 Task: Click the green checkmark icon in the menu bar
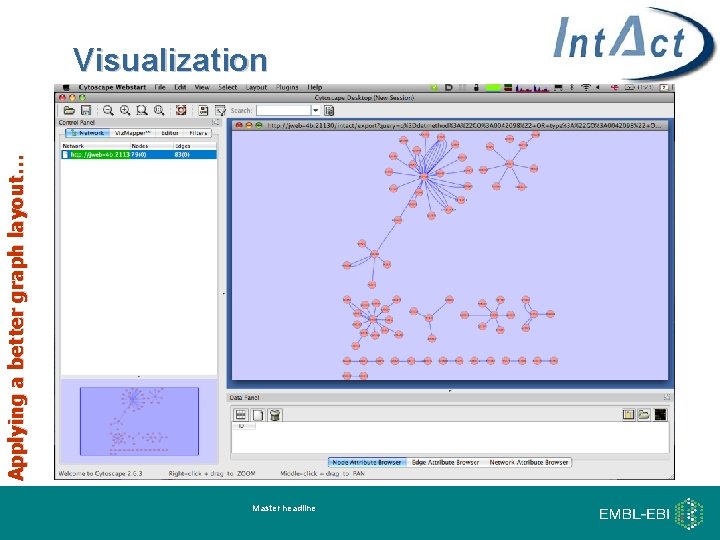pos(433,87)
